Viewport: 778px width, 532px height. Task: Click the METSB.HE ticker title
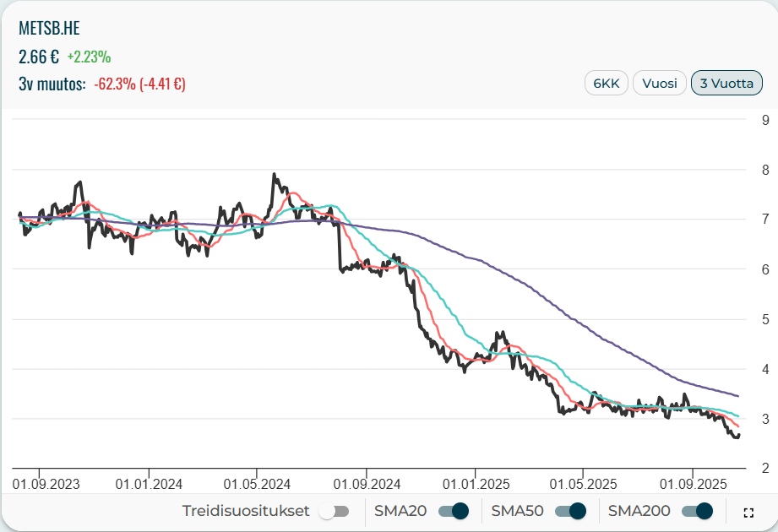click(49, 28)
